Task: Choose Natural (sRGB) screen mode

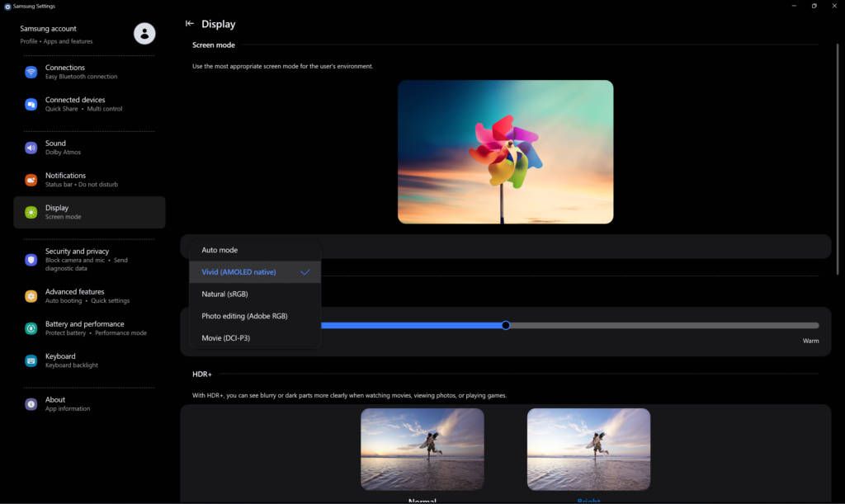Action: pyautogui.click(x=255, y=294)
